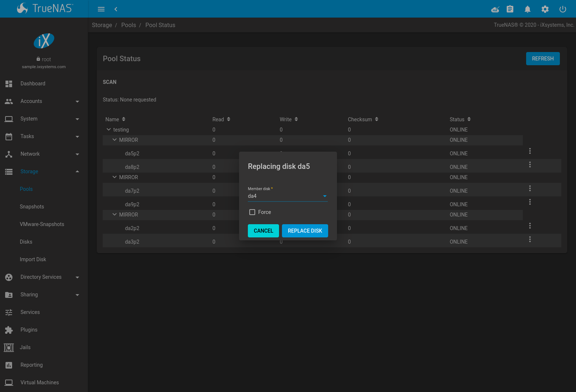The width and height of the screenshot is (576, 392).
Task: Sort by Write column arrows
Action: (x=296, y=119)
